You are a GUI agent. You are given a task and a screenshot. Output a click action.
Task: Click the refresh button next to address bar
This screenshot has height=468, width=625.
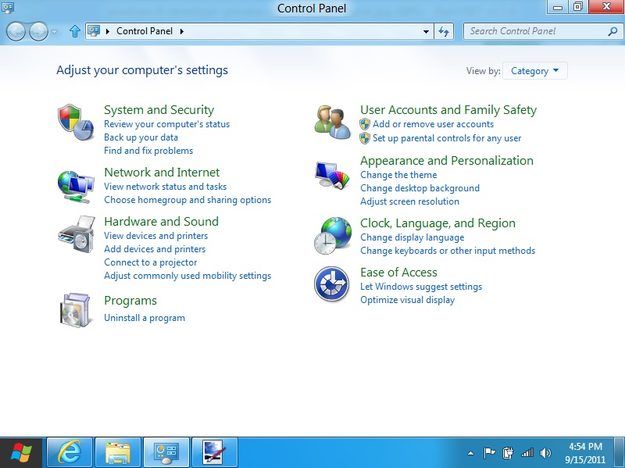pyautogui.click(x=444, y=31)
